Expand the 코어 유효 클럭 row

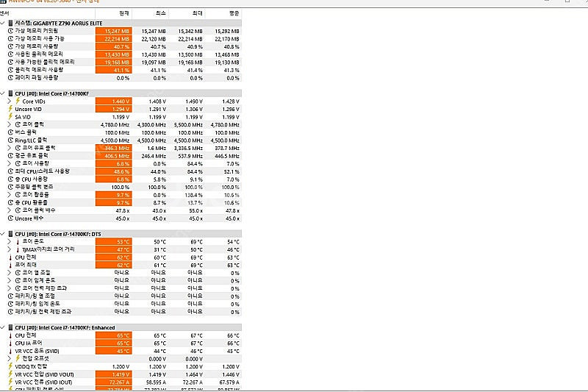coord(10,148)
